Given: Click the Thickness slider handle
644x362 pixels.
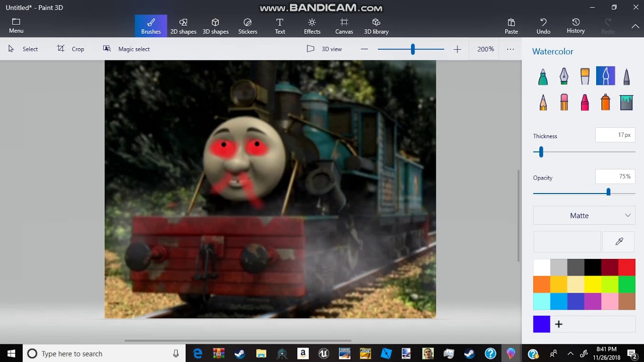Looking at the screenshot, I should (541, 152).
